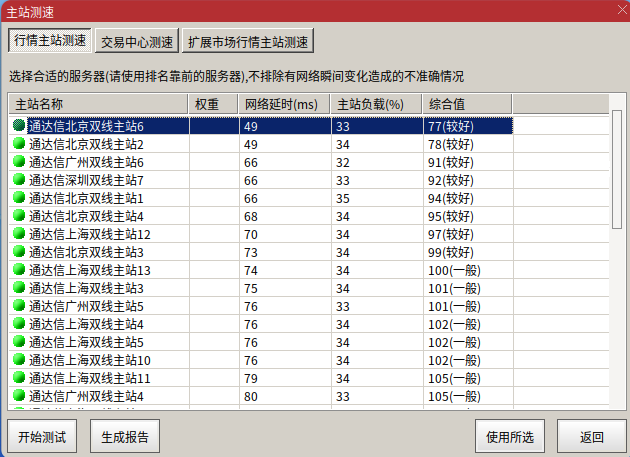
Task: Click green status dot for 通达信北京双线主站2
Action: (19, 143)
